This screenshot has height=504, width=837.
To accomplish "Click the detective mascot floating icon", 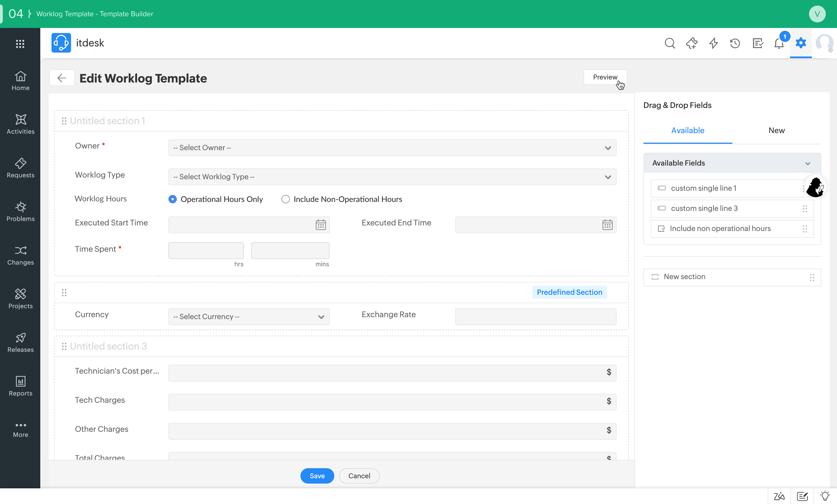I will point(815,187).
